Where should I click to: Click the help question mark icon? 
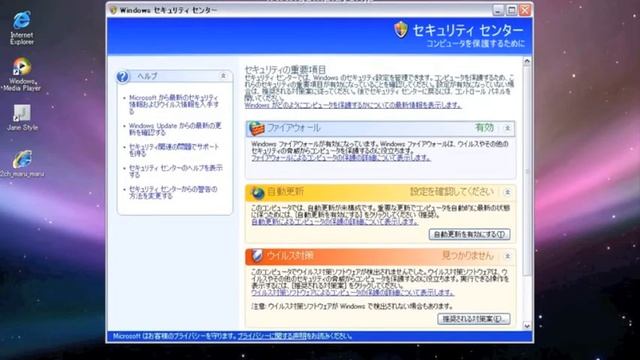[x=122, y=76]
